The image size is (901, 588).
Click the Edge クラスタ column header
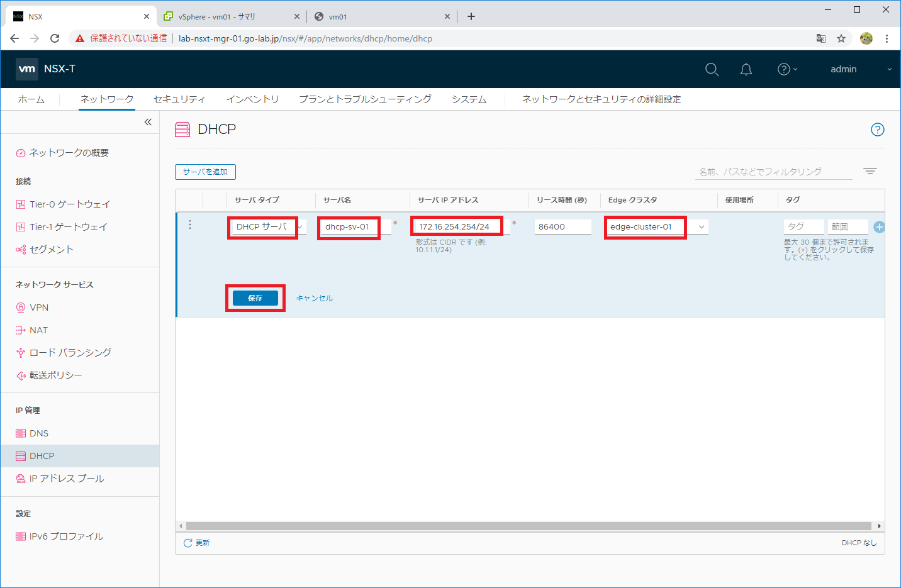click(x=633, y=200)
